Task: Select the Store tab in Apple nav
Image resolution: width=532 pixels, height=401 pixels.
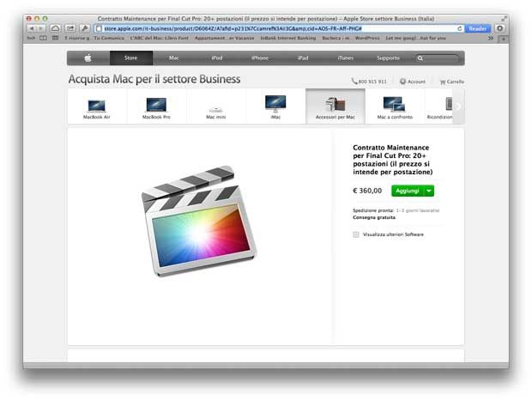Action: tap(131, 58)
